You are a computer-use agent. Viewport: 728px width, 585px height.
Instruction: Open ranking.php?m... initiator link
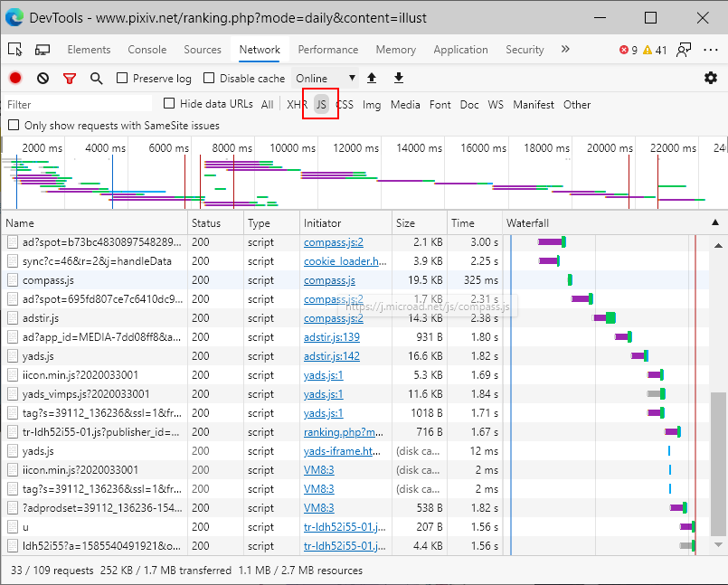344,432
